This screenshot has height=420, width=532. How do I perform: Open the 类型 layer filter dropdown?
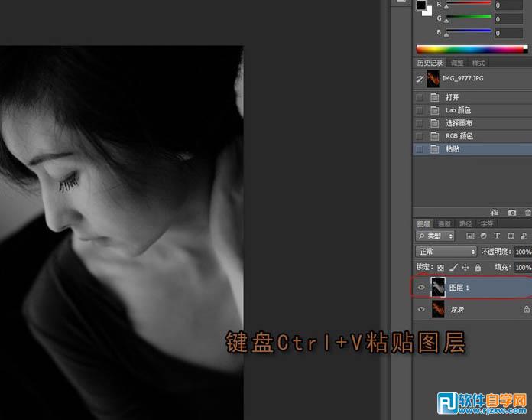coord(435,236)
